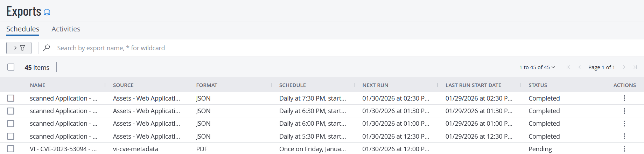Select the checkbox for the Daily 6:00 PM export

[11, 124]
